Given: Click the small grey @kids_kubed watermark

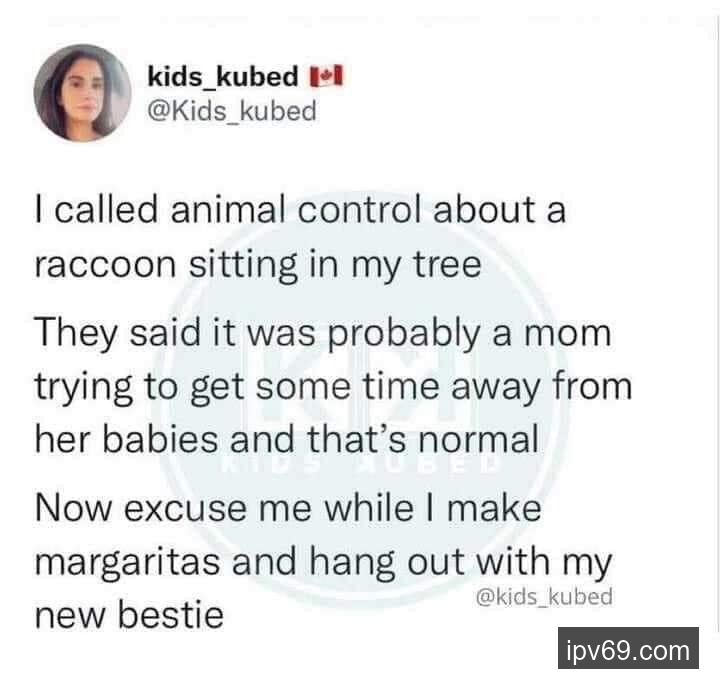Looking at the screenshot, I should point(541,596).
